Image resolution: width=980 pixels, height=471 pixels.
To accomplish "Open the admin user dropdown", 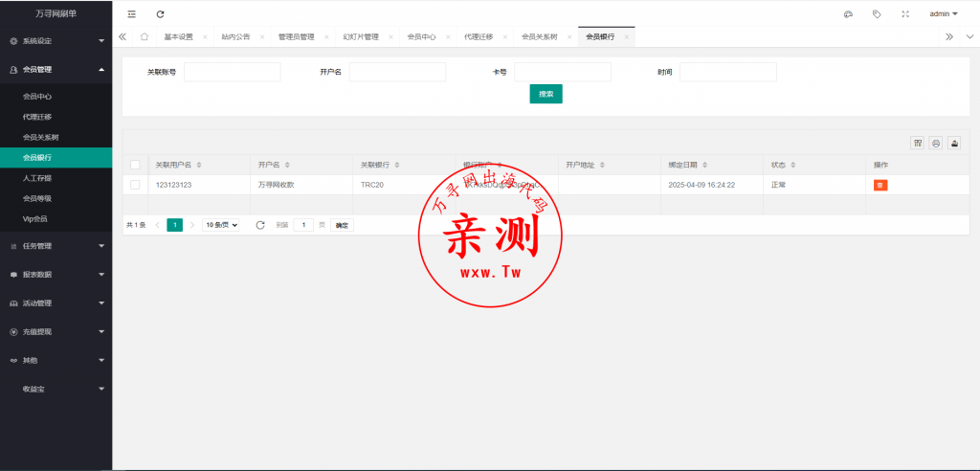I will click(x=943, y=13).
